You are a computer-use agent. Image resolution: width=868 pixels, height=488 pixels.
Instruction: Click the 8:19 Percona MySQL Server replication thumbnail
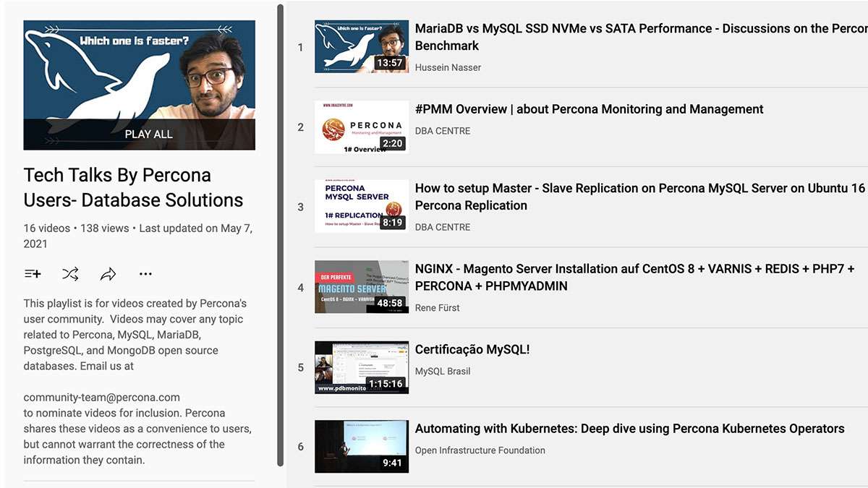tap(362, 207)
